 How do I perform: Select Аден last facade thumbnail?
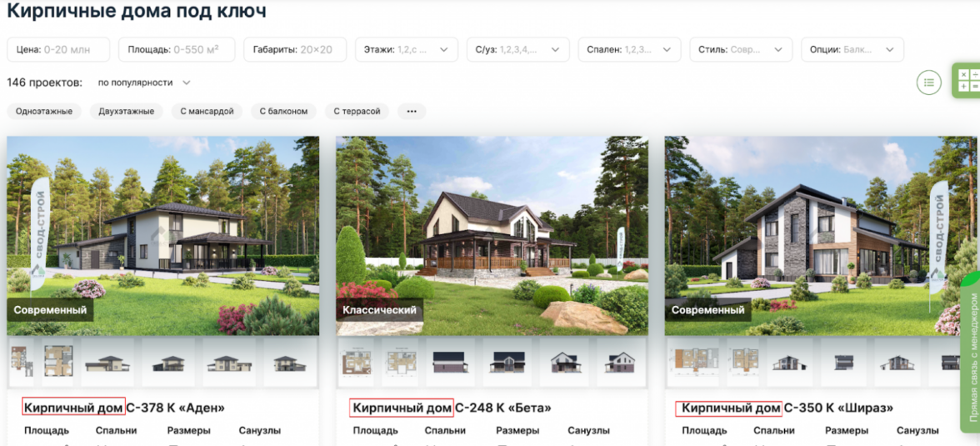pos(290,362)
